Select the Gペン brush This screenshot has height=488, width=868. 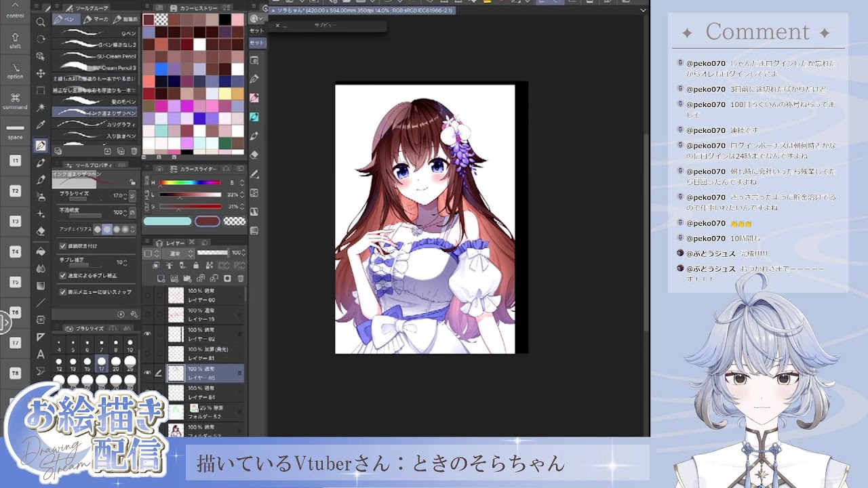(x=95, y=33)
